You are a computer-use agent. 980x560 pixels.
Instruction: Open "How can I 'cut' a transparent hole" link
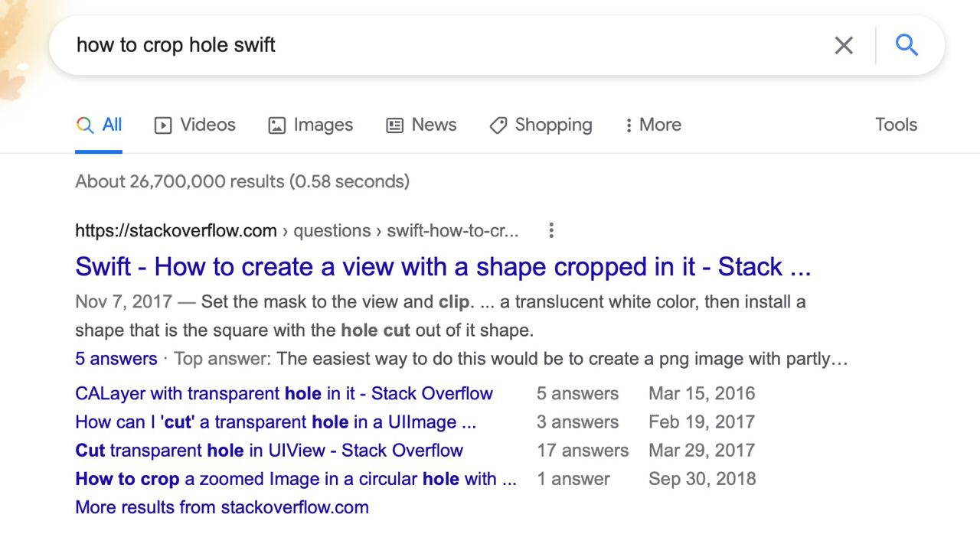275,422
